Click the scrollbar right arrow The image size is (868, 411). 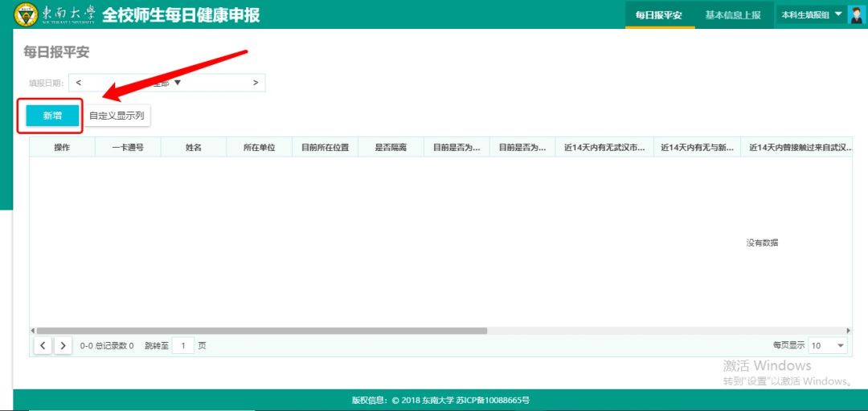coord(849,331)
